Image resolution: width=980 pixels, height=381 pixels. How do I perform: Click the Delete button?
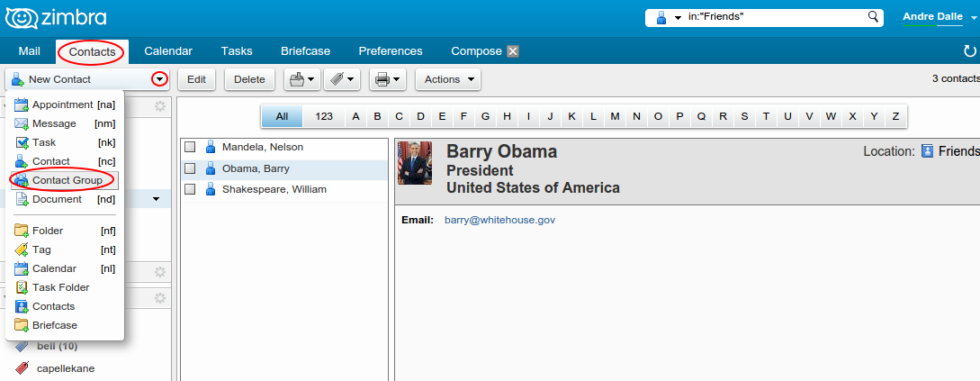coord(249,79)
